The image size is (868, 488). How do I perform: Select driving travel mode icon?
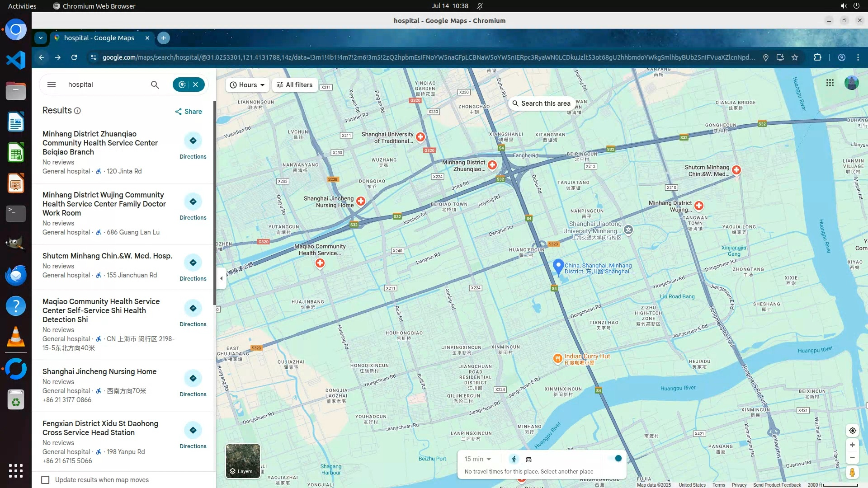[x=528, y=459]
